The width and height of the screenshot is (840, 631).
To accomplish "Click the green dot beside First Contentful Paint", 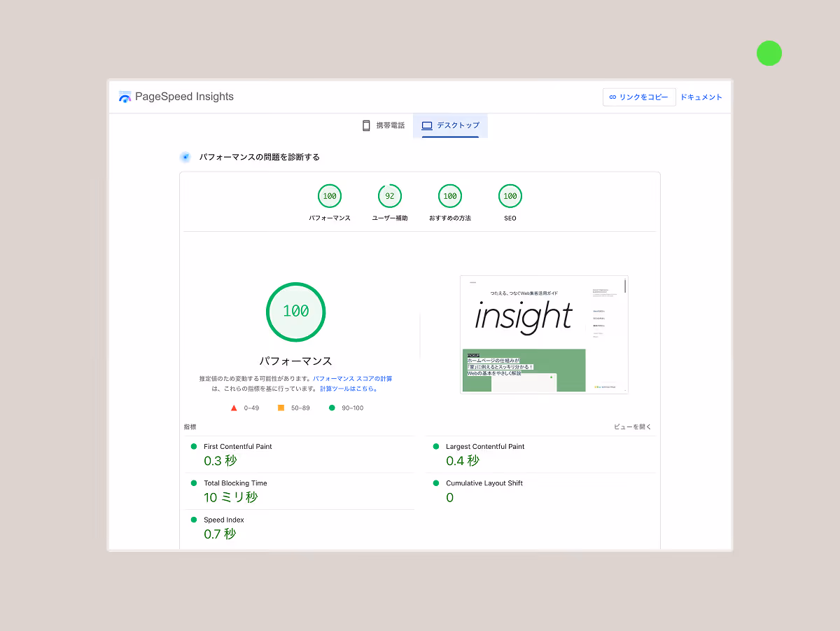I will (x=194, y=446).
